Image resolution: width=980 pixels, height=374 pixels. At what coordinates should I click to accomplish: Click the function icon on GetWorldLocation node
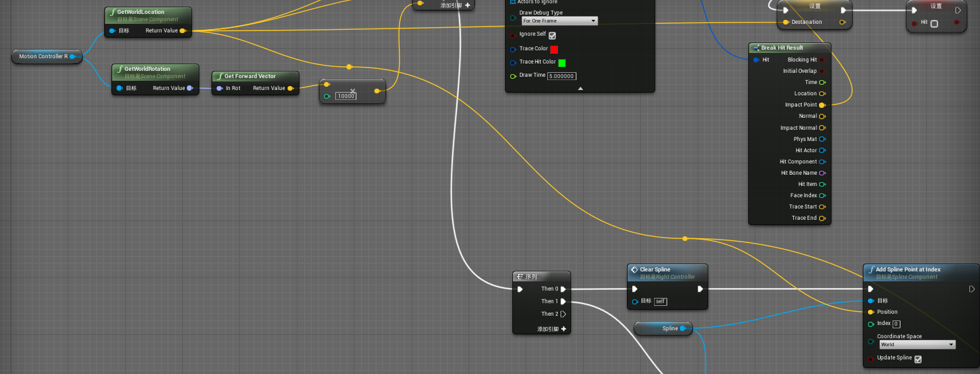[x=112, y=12]
